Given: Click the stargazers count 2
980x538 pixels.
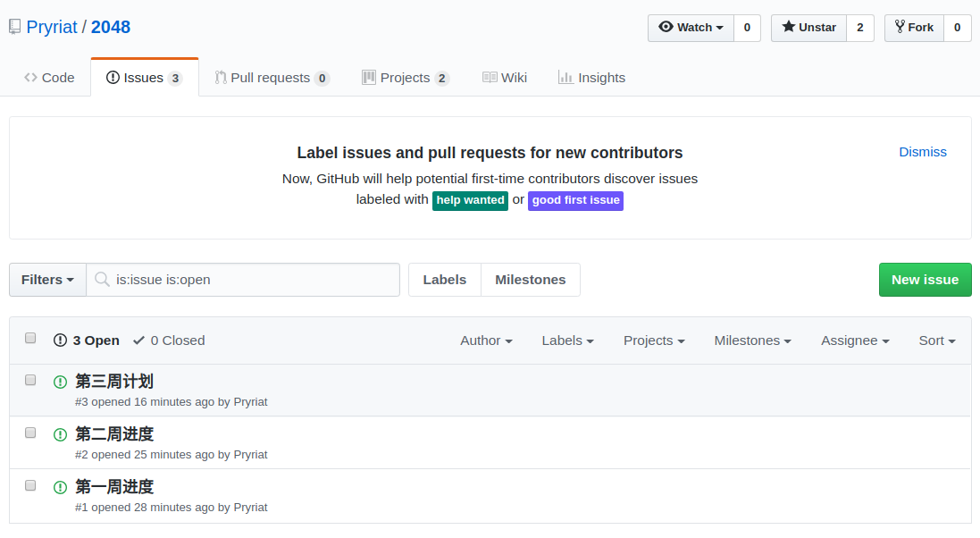Looking at the screenshot, I should click(x=860, y=28).
